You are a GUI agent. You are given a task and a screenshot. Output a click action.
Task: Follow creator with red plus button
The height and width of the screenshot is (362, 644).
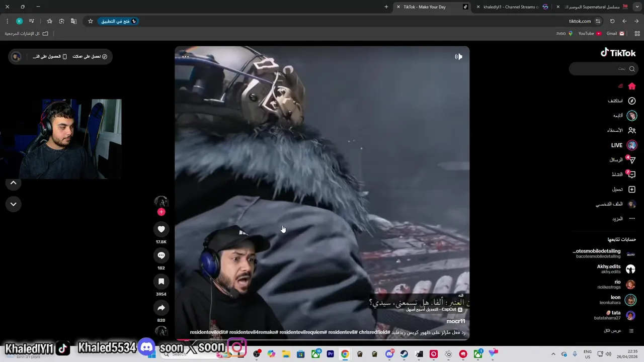161,212
